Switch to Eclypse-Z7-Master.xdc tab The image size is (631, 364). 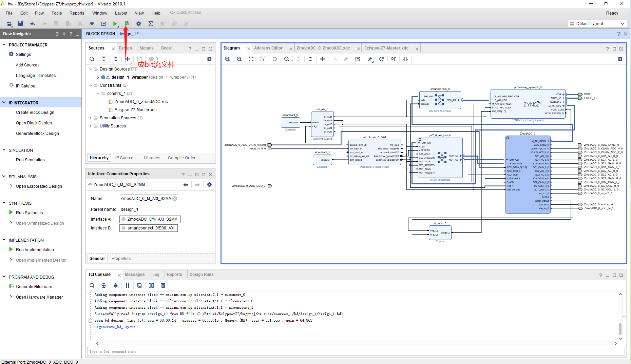[386, 48]
